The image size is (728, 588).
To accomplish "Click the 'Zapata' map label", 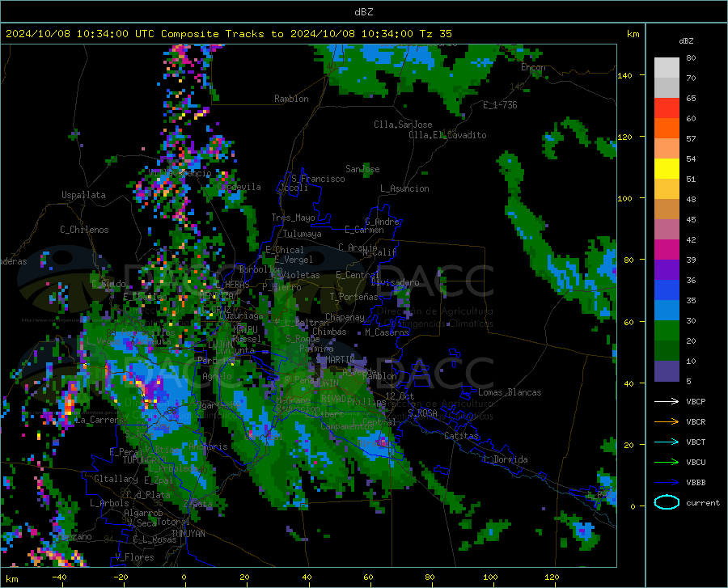I will click(198, 504).
